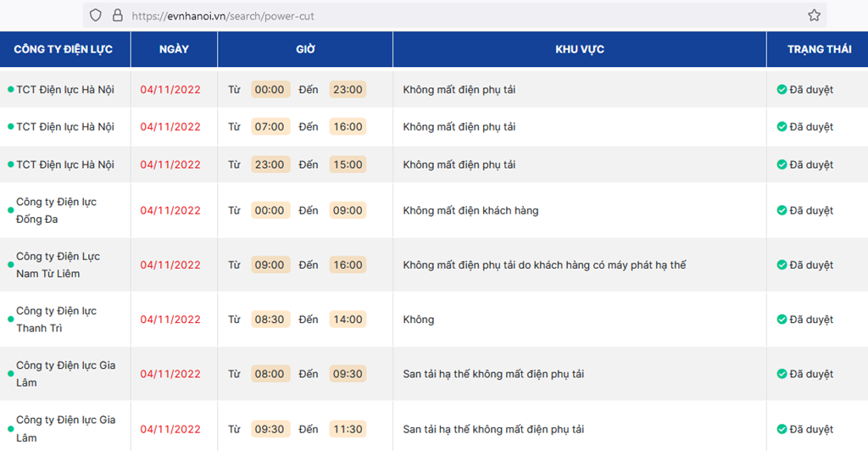Image resolution: width=868 pixels, height=451 pixels.
Task: Click the 15:00 end time badge
Action: coord(348,164)
